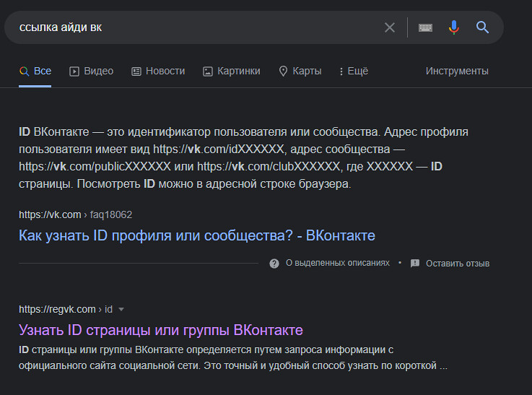Switch to the "Новости" tab
The width and height of the screenshot is (532, 395).
pyautogui.click(x=158, y=71)
